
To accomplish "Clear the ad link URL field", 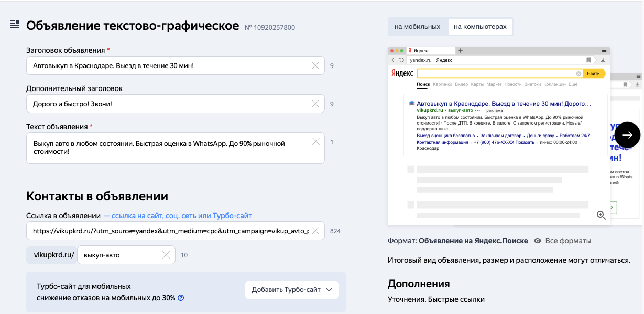I will point(315,231).
